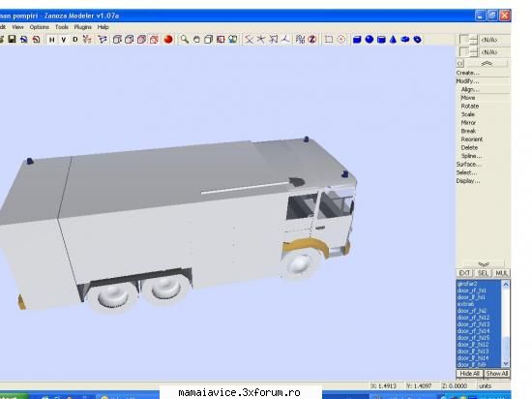Screen dimensions: 532x399
Task: Expand the Create... command group
Action: [468, 73]
